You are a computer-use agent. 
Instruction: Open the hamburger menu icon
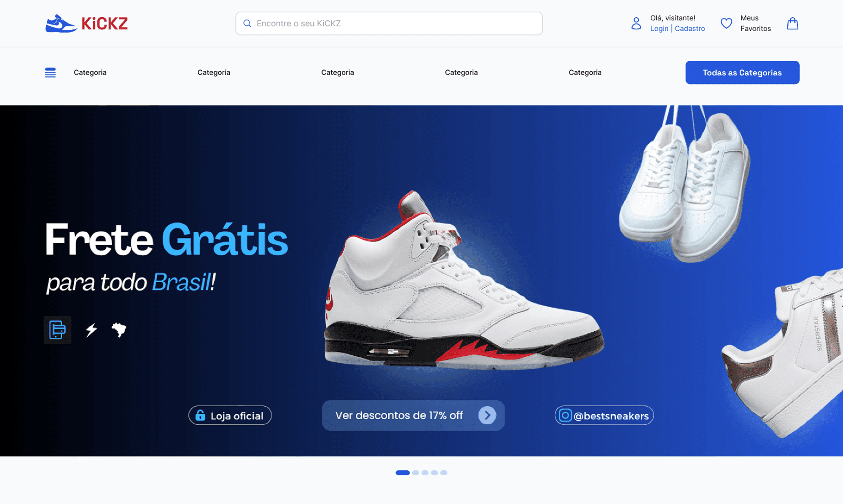tap(50, 72)
